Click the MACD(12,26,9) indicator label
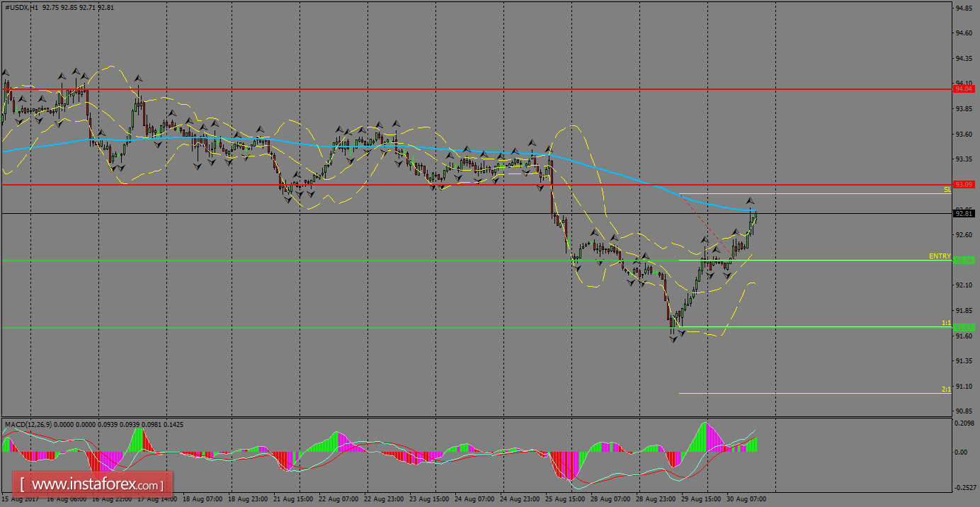980x507 pixels. pyautogui.click(x=28, y=425)
